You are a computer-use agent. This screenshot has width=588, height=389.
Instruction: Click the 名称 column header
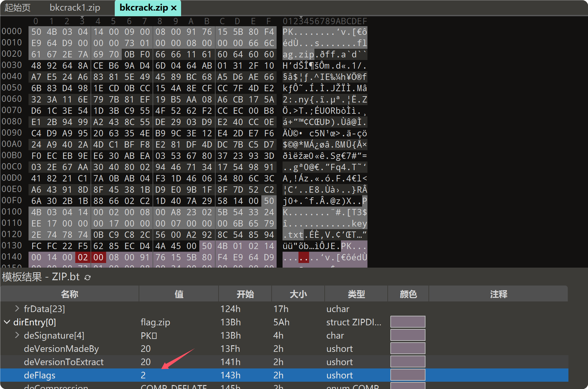(x=69, y=294)
